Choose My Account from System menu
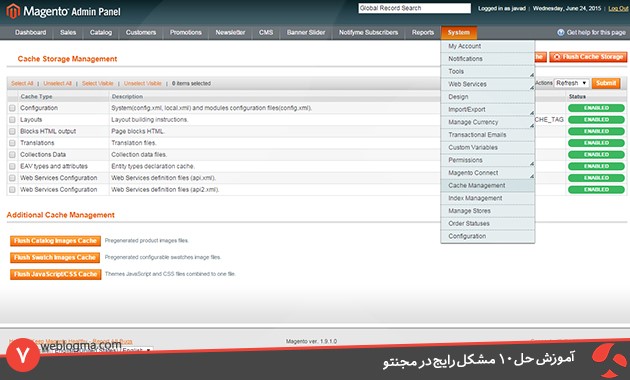 pos(487,46)
